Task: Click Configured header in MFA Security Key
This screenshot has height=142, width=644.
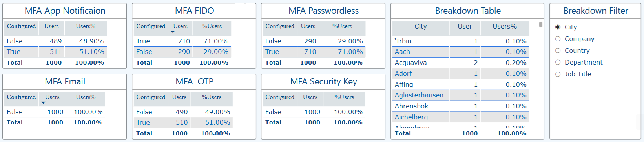Action: (x=280, y=97)
